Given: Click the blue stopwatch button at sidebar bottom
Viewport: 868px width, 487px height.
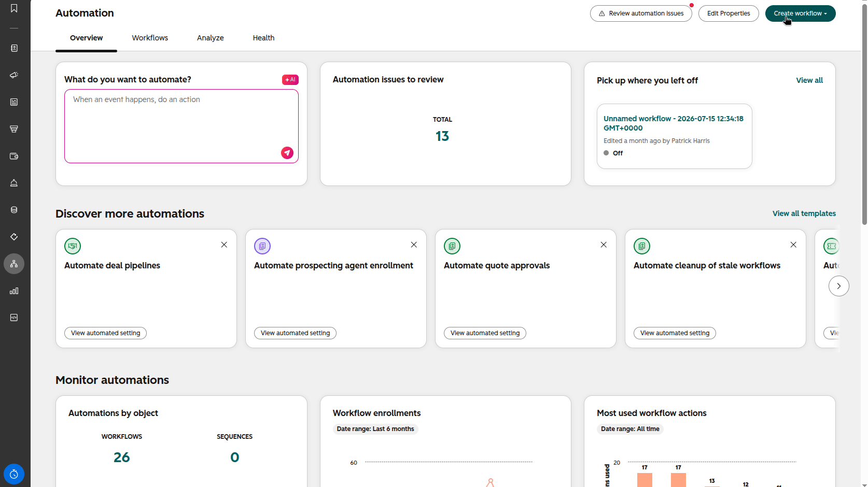Looking at the screenshot, I should [x=14, y=474].
